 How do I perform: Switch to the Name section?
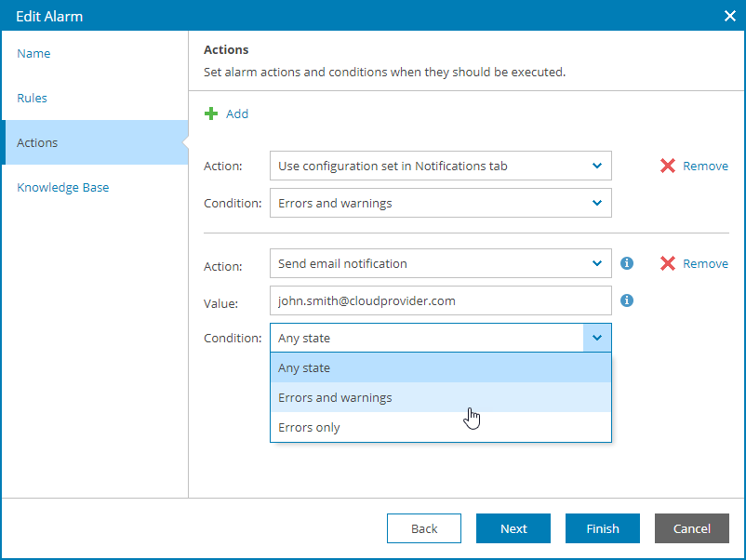[x=33, y=53]
